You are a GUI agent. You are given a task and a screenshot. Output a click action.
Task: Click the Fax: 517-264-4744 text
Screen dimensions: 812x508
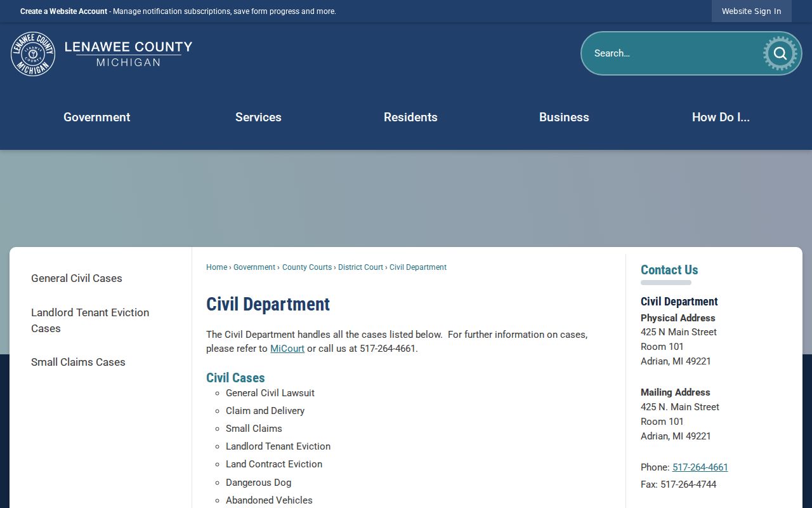pyautogui.click(x=678, y=485)
